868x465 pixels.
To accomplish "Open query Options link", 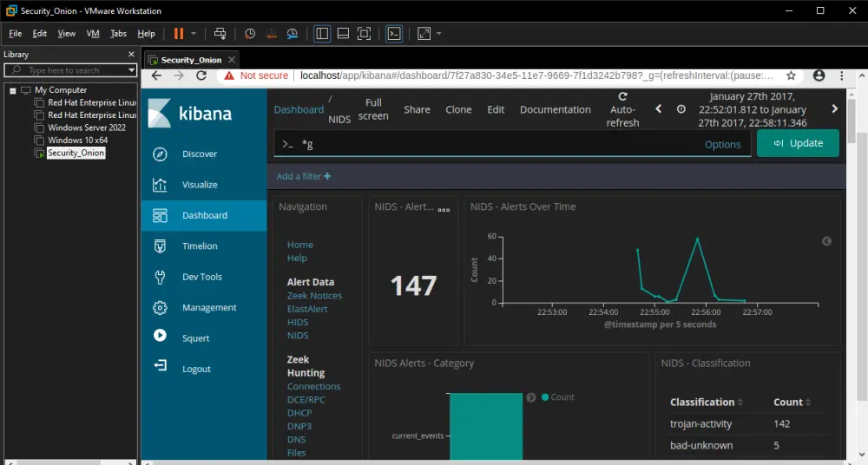I will [722, 145].
